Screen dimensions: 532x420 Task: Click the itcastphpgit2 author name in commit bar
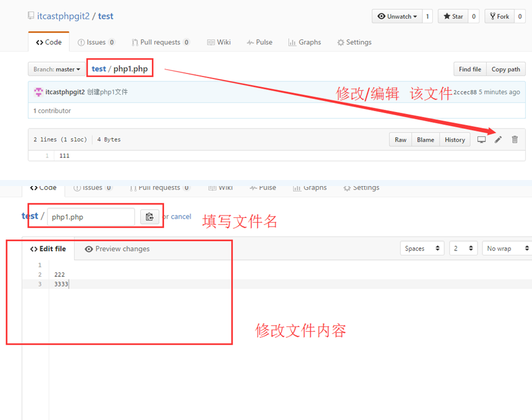pos(65,92)
